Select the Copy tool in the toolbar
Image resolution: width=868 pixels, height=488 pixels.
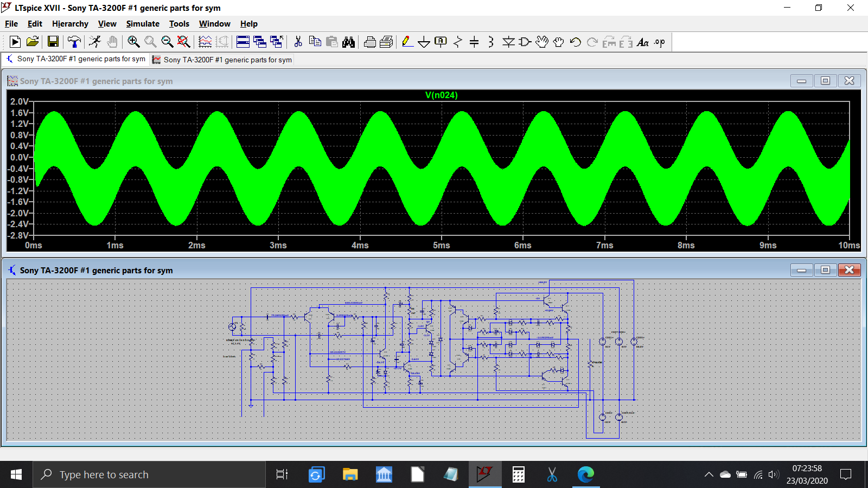click(x=315, y=42)
